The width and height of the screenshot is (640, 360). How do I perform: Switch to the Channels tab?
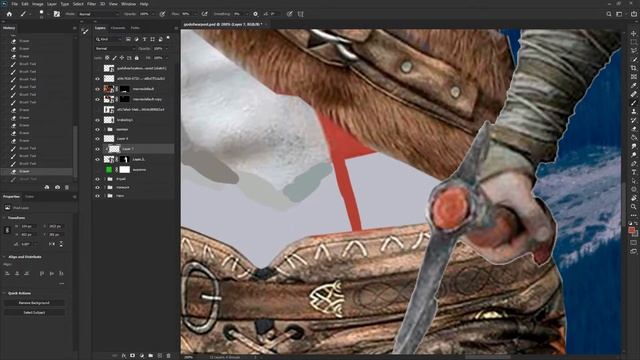(118, 28)
